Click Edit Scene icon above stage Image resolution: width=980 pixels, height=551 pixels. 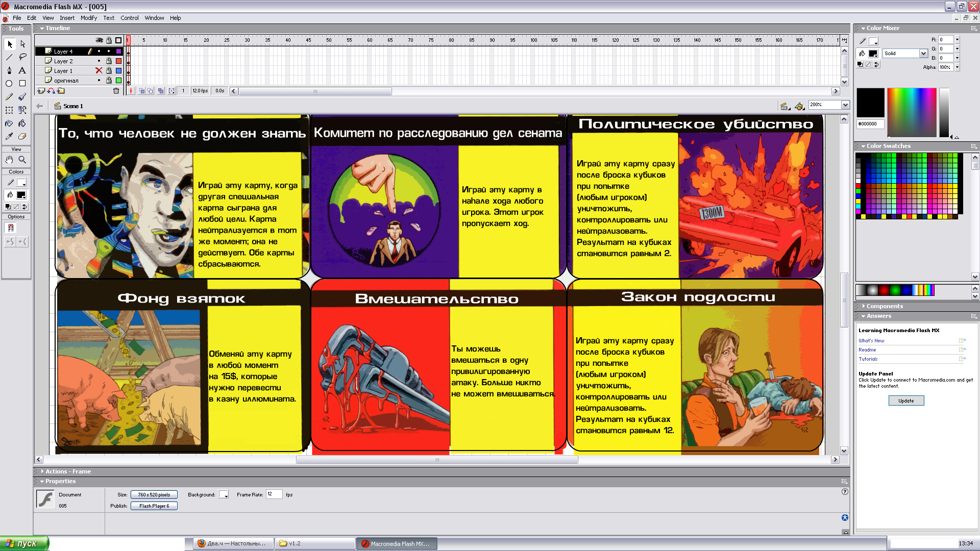tap(785, 106)
